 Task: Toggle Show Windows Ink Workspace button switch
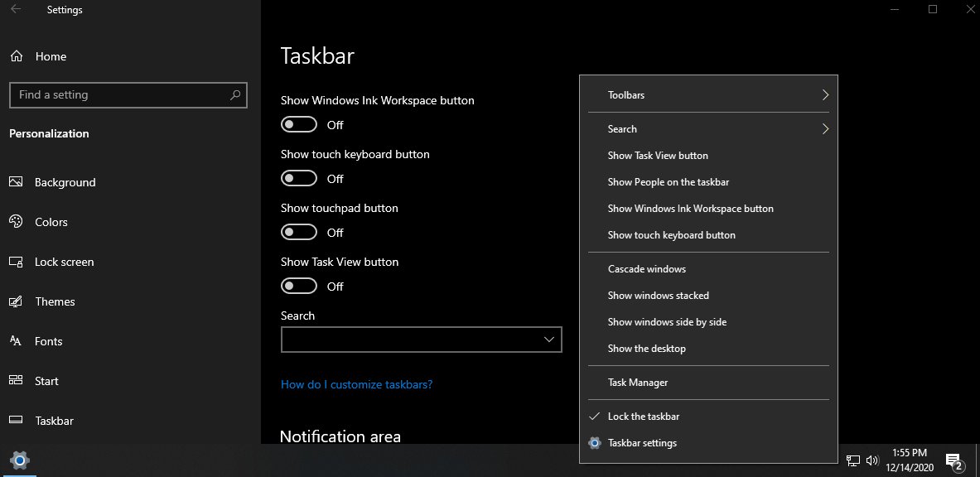coord(299,125)
